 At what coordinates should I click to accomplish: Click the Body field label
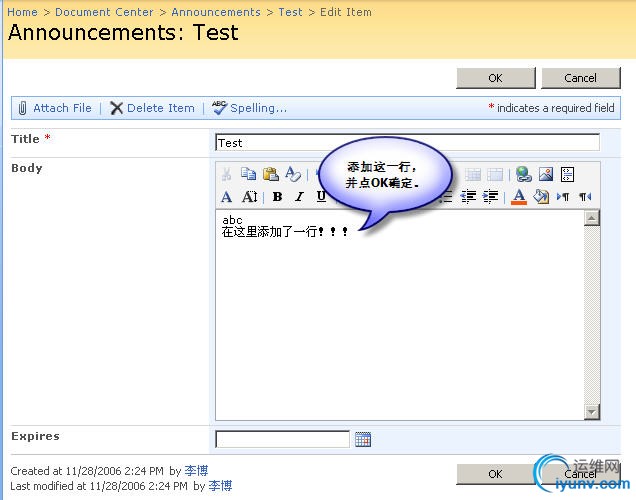(x=27, y=168)
